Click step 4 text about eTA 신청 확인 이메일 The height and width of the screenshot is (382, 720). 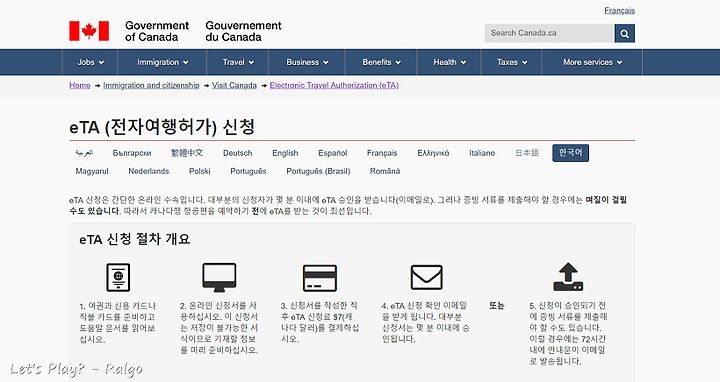426,322
